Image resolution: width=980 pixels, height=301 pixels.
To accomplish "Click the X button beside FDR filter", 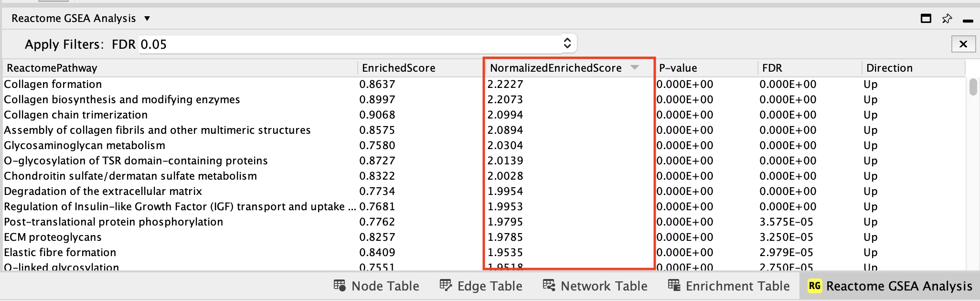I will tap(963, 44).
